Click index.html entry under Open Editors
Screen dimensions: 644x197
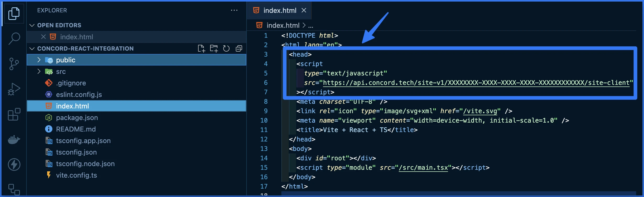pyautogui.click(x=137, y=37)
